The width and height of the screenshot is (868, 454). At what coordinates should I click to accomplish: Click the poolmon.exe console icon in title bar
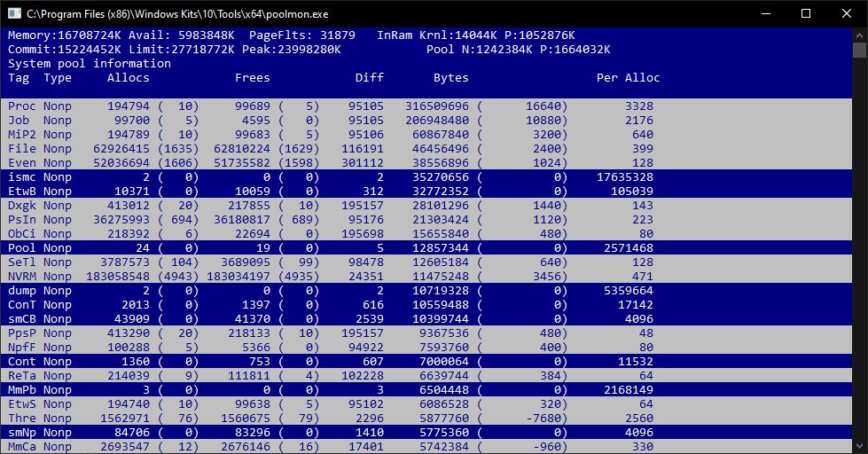14,13
